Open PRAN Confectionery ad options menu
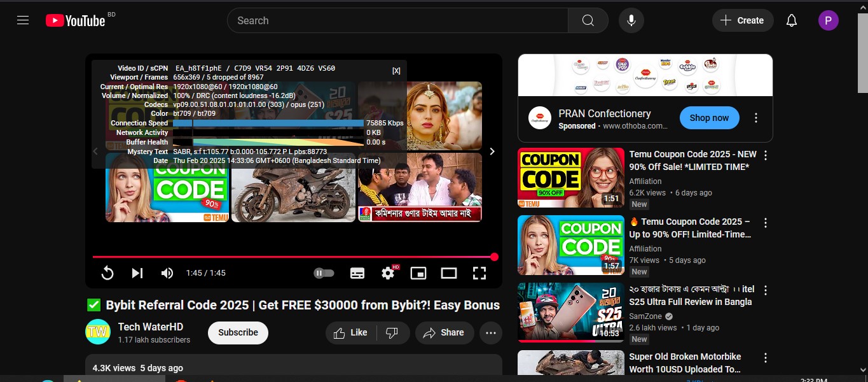Screen dimensions: 868x382 tap(756, 118)
